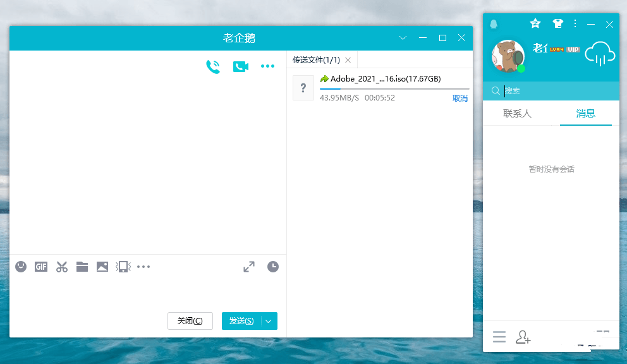Open the emoji picker in chat toolbar
The image size is (627, 364).
pos(21,267)
